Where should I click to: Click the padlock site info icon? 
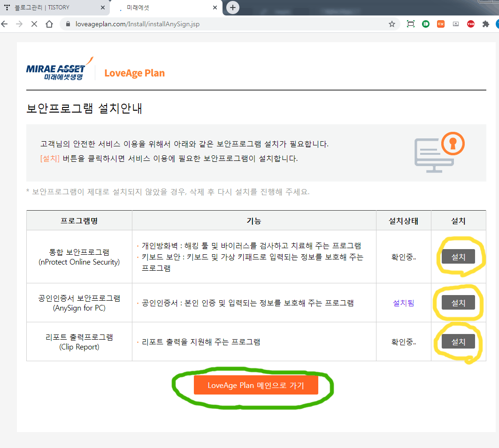click(68, 24)
